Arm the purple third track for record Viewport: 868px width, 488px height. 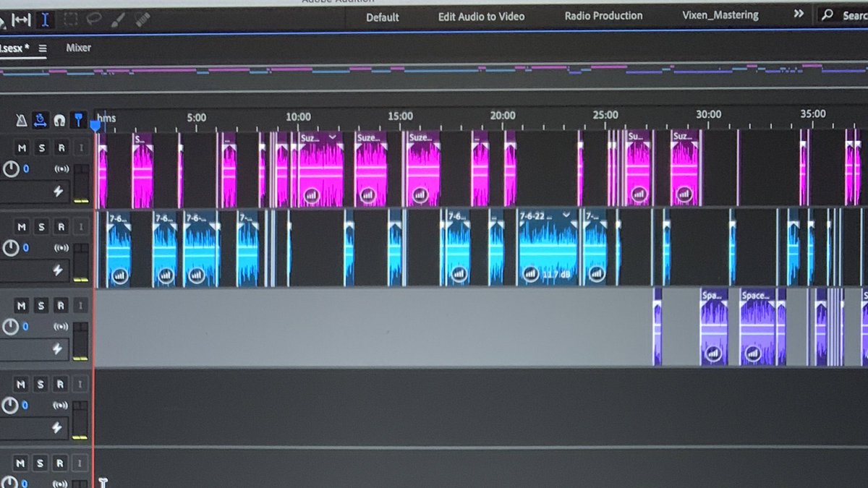tap(61, 306)
